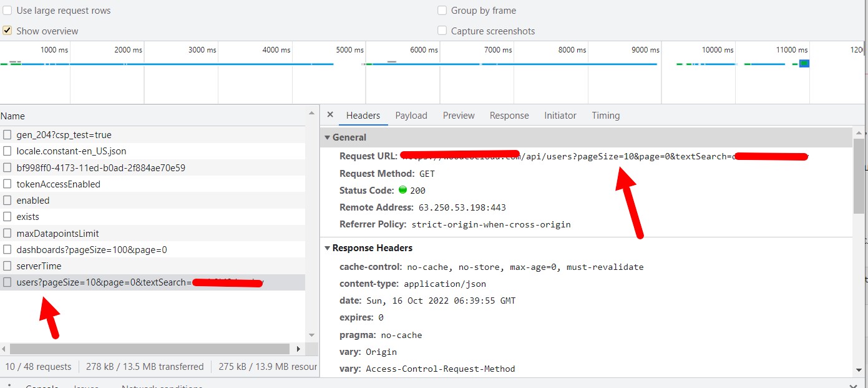Enable the Group by frame checkbox

(442, 10)
